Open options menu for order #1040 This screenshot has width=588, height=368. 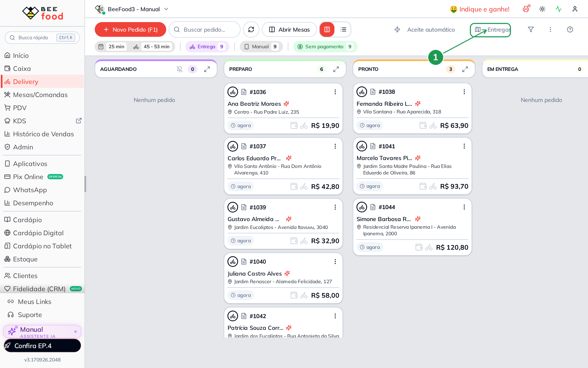pos(335,262)
